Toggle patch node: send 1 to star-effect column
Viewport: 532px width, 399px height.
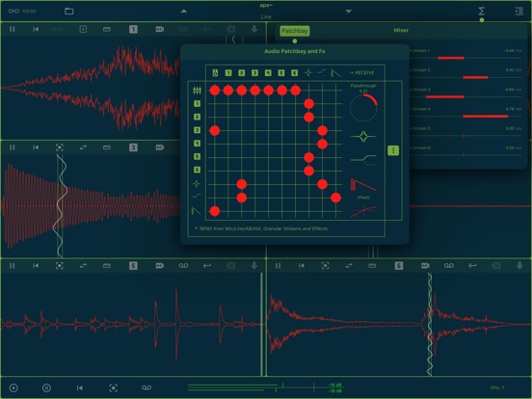[308, 104]
